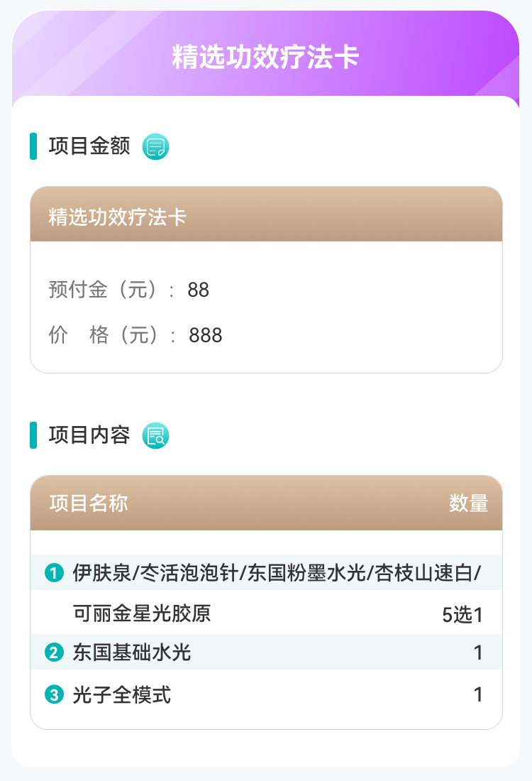Click the 项目名称 column header
Image resolution: width=532 pixels, height=781 pixels.
[89, 503]
